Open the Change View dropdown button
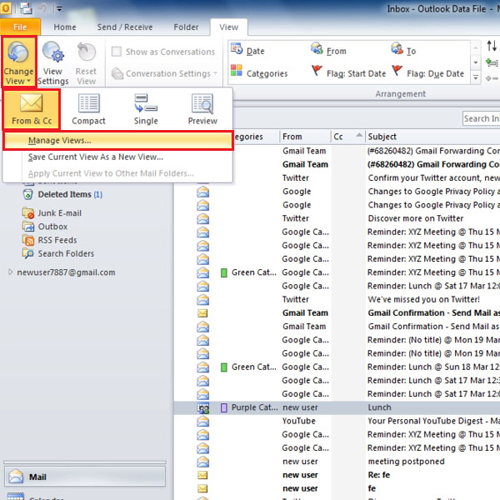 tap(18, 63)
